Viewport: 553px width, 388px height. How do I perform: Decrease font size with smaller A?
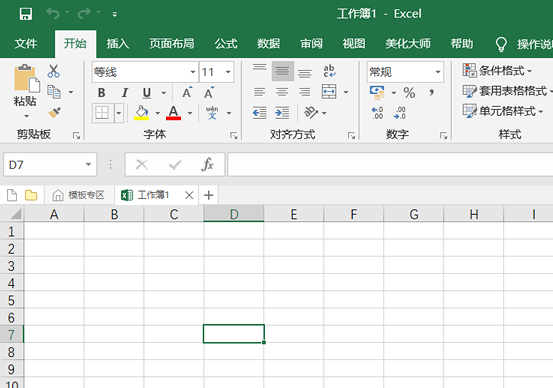[209, 92]
